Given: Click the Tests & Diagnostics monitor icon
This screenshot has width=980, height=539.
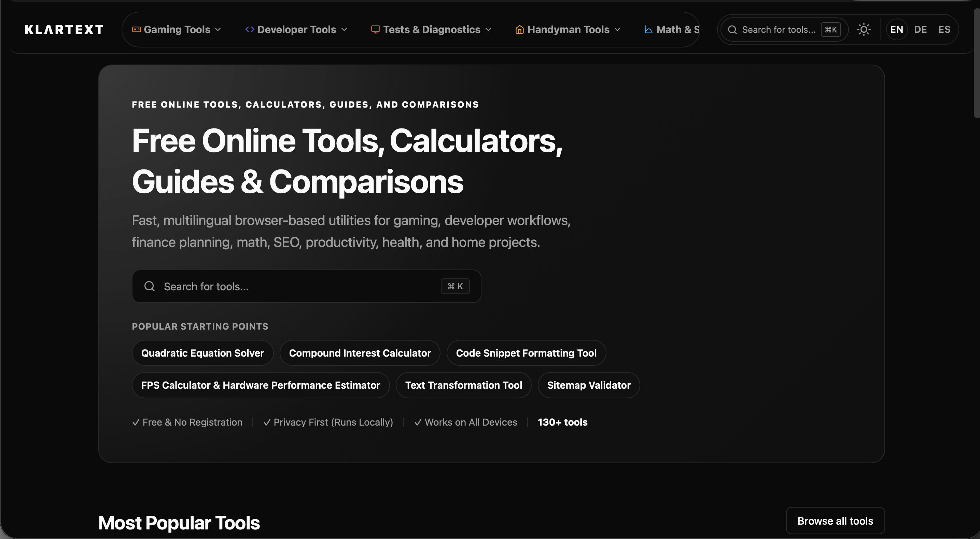Looking at the screenshot, I should (375, 29).
